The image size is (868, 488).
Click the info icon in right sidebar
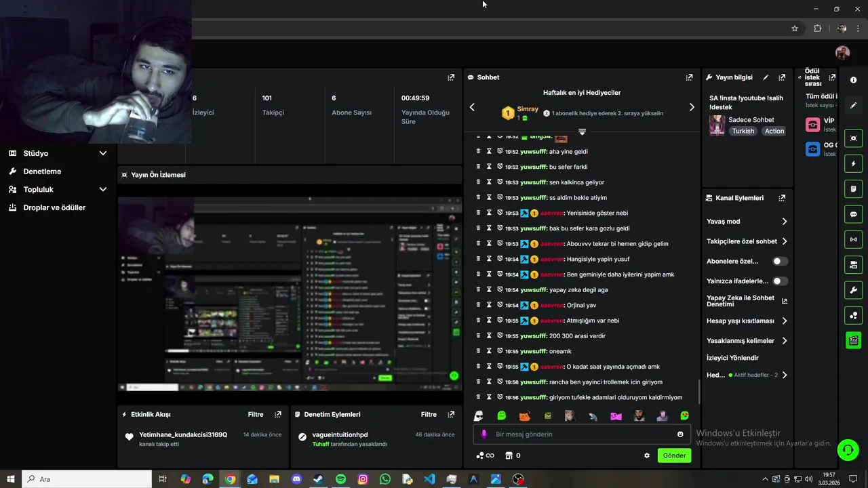coord(854,81)
